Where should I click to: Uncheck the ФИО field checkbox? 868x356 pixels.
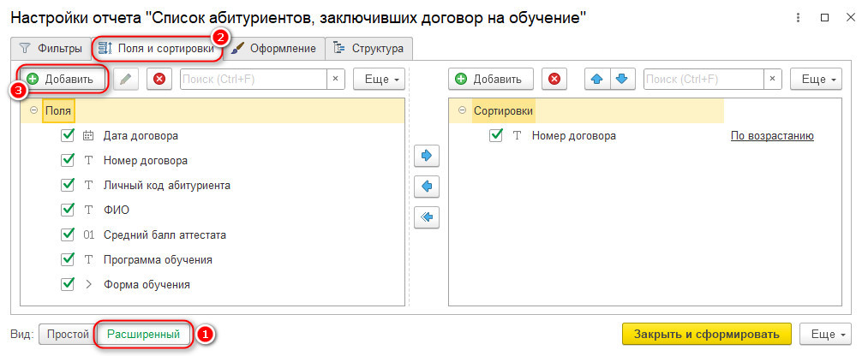68,210
